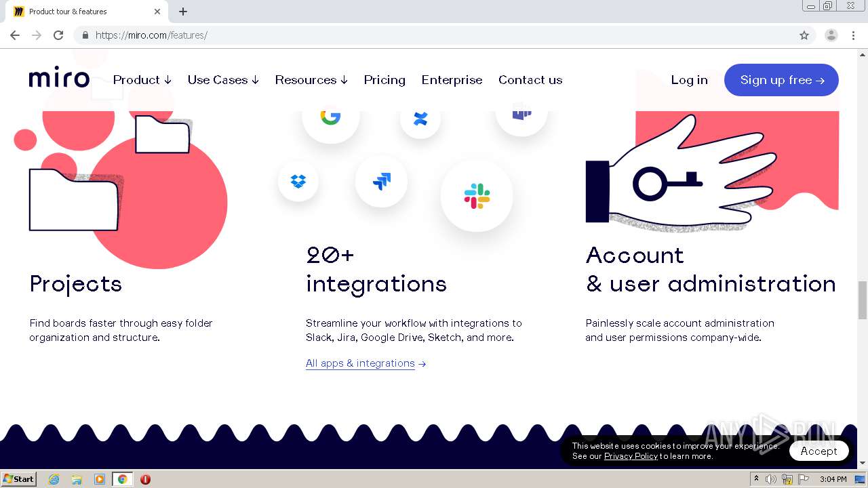This screenshot has width=868, height=488.
Task: Expand the Use Cases dropdown menu
Action: click(x=223, y=80)
